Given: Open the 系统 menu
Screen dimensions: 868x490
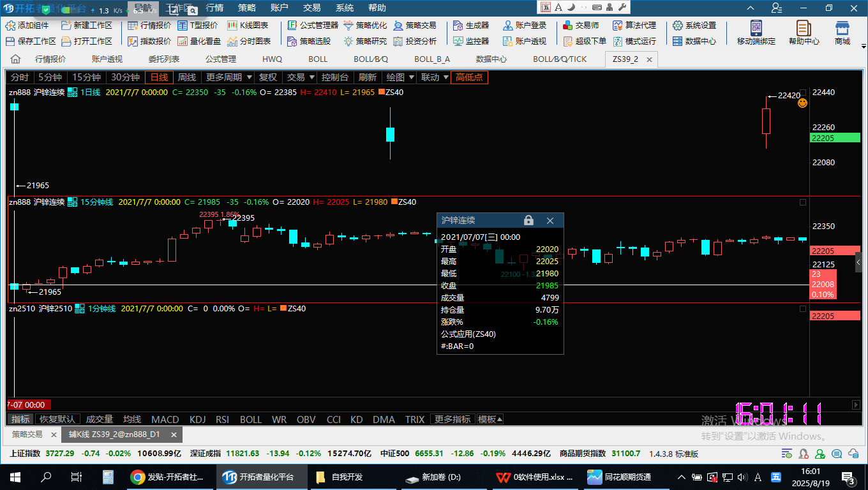Looking at the screenshot, I should 345,8.
